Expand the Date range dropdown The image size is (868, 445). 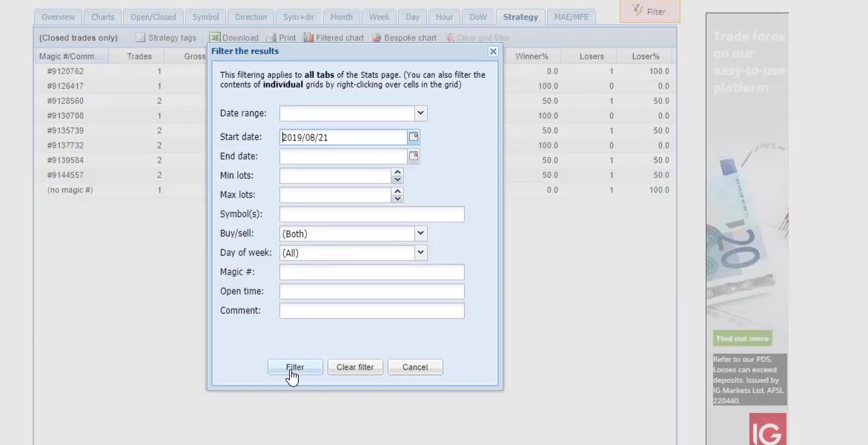[x=420, y=113]
